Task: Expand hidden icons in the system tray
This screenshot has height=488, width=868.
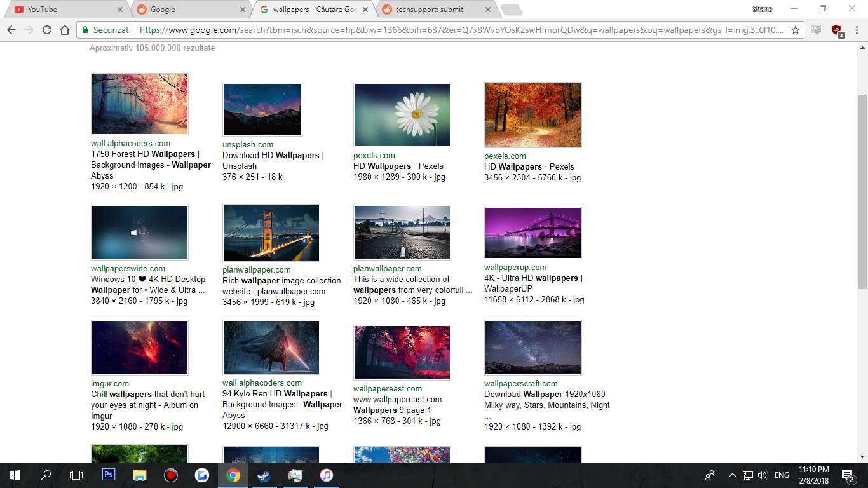Action: click(732, 475)
